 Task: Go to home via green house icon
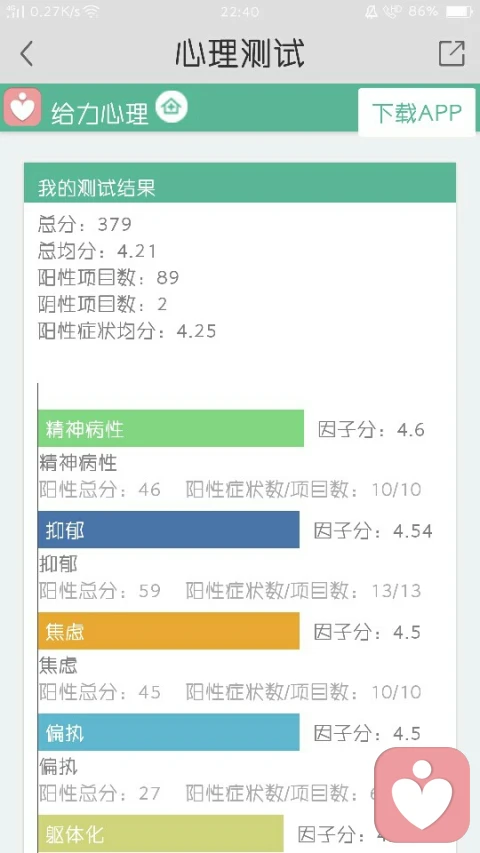(x=171, y=107)
